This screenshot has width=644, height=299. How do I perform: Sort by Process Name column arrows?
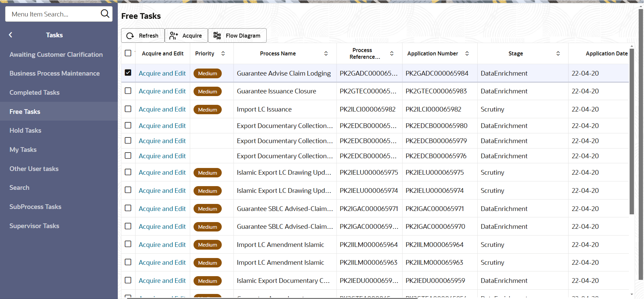[x=326, y=53]
